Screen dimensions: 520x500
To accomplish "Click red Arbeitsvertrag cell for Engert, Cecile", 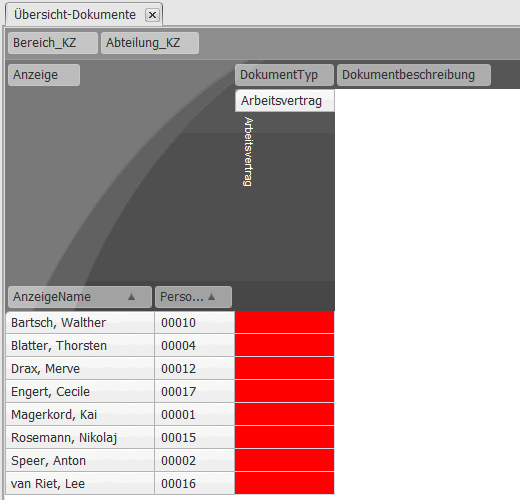I will click(284, 391).
